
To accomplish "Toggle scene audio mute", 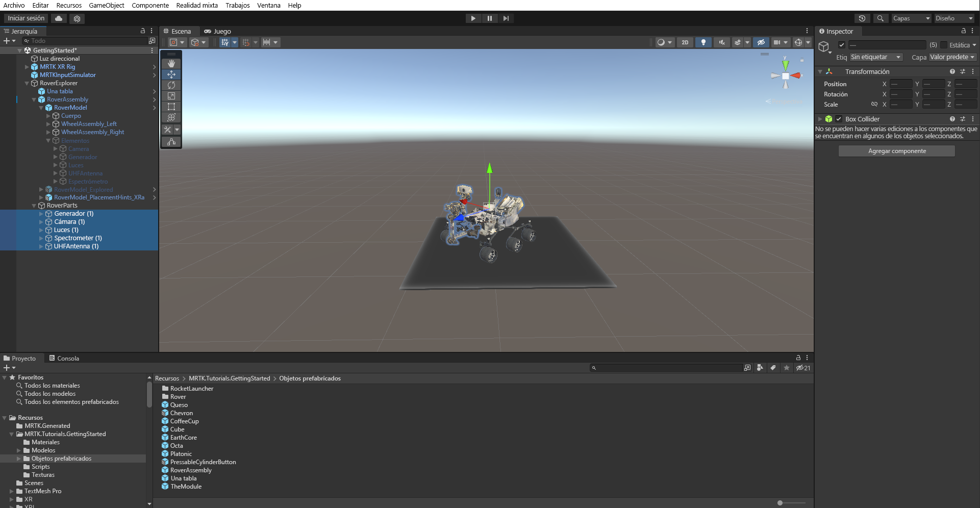I will click(722, 42).
